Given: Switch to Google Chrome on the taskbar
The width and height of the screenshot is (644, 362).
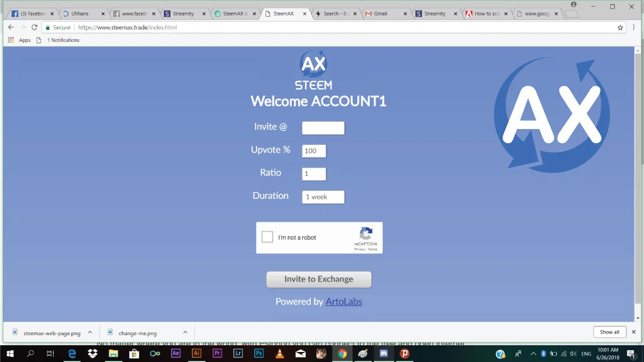Looking at the screenshot, I should click(x=342, y=354).
